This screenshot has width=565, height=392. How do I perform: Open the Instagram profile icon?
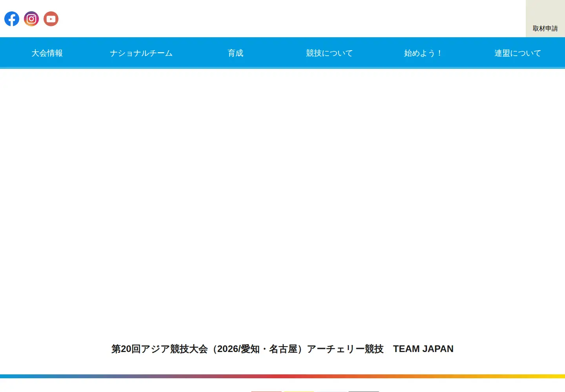pyautogui.click(x=31, y=19)
